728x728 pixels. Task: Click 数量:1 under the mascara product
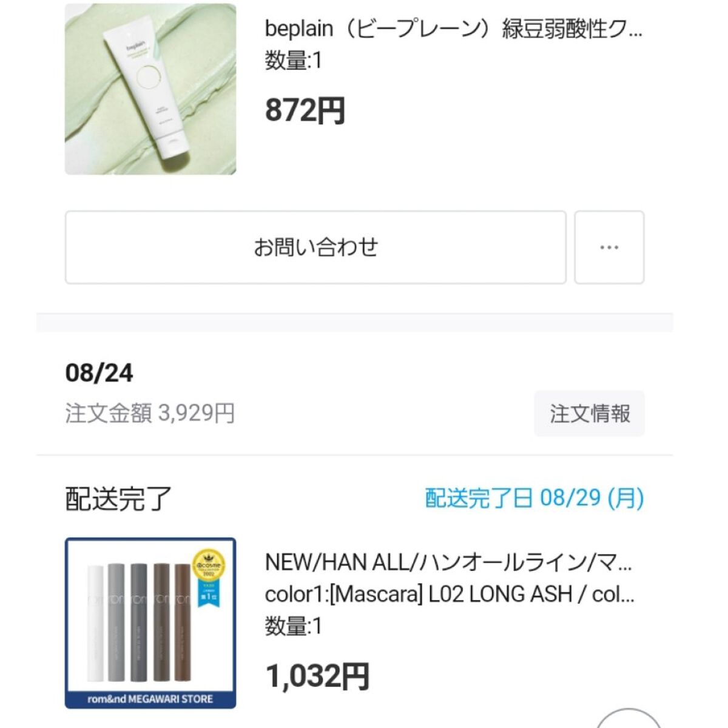(x=293, y=626)
